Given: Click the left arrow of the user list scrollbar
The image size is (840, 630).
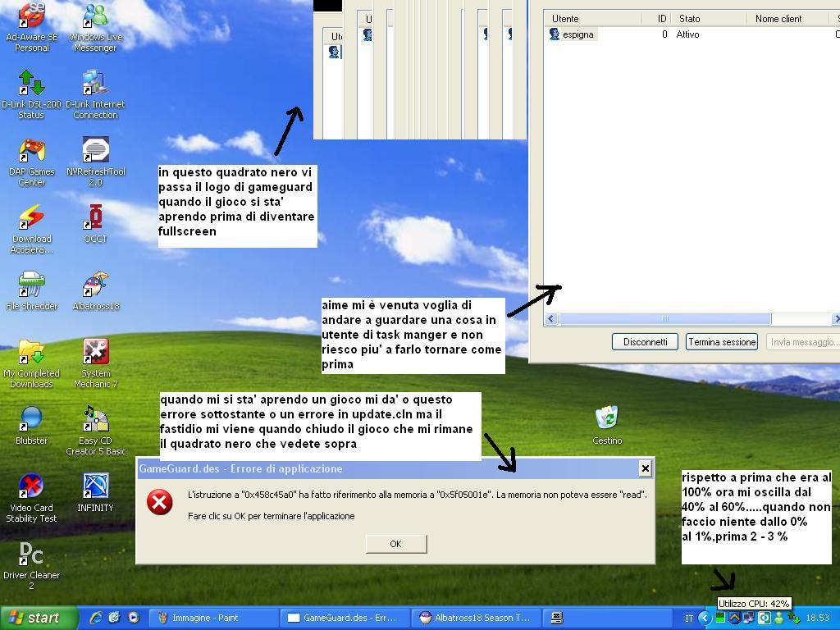Looking at the screenshot, I should coord(550,319).
